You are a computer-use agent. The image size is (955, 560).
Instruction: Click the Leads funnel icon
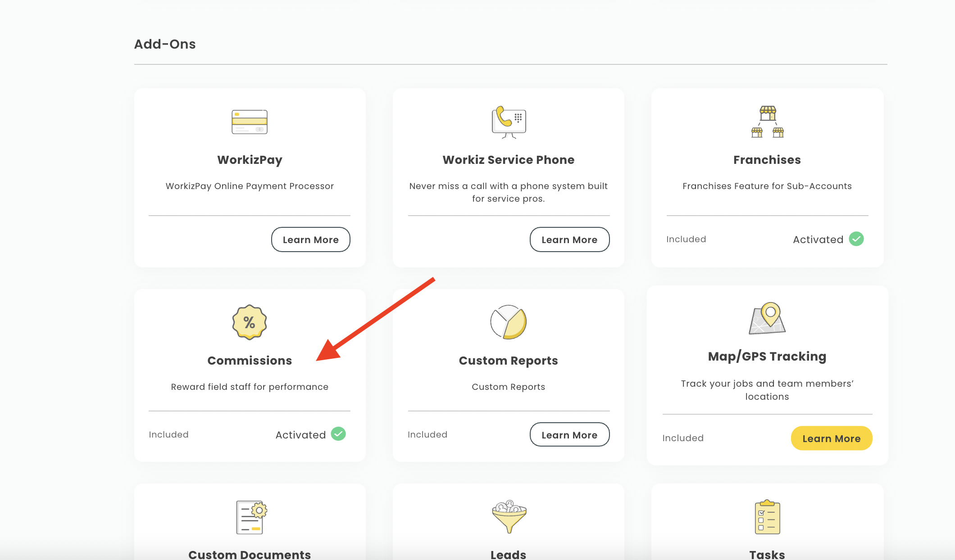509,517
